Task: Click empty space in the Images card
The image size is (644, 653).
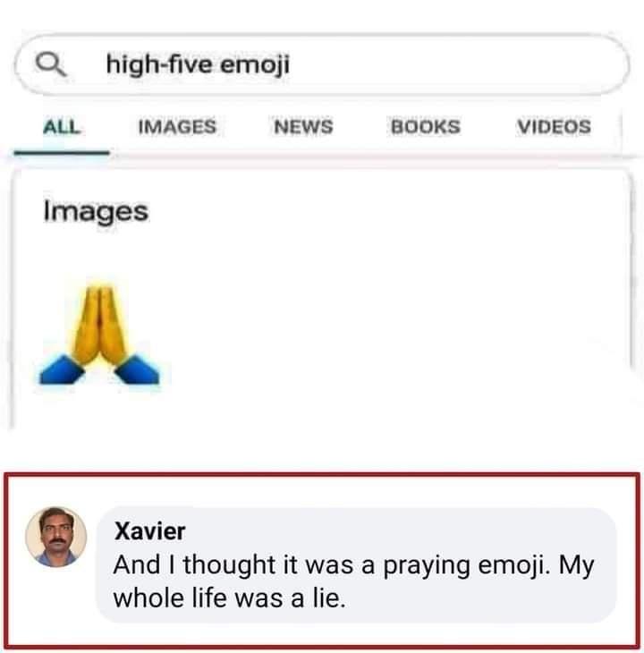Action: tap(402, 313)
